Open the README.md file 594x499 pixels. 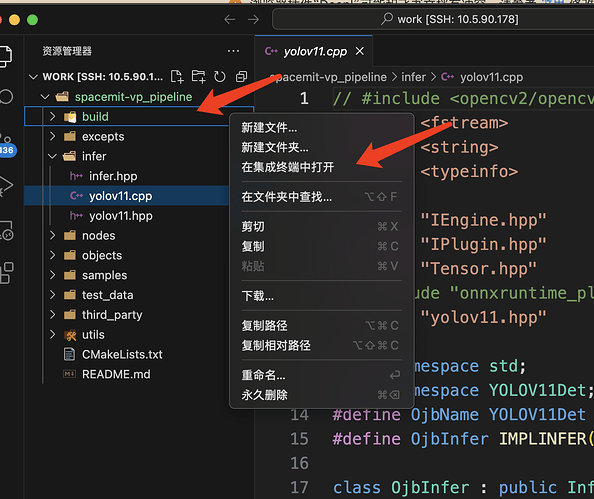point(116,374)
